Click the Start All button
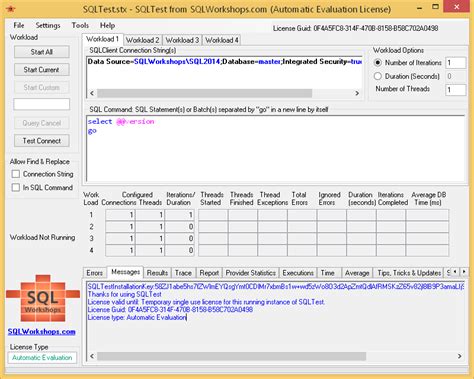Screen dimensions: 474x379 tap(42, 52)
